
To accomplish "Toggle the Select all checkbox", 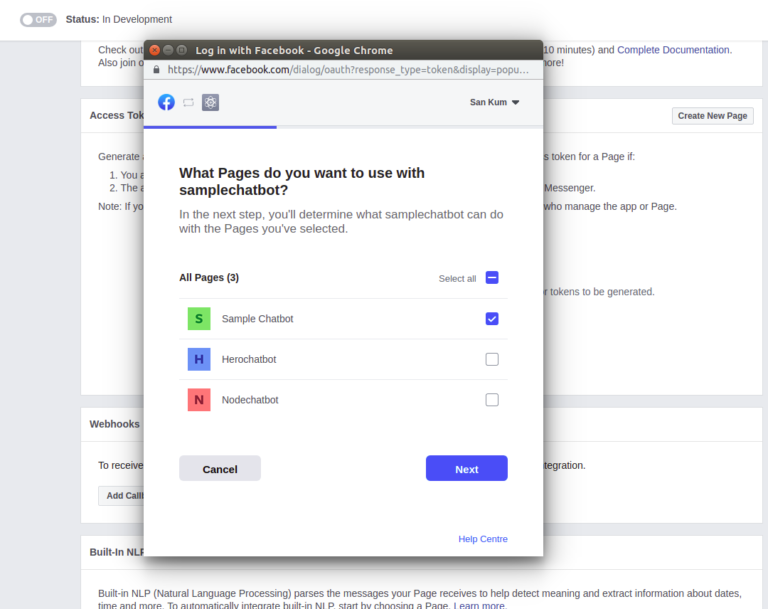I will coord(492,278).
